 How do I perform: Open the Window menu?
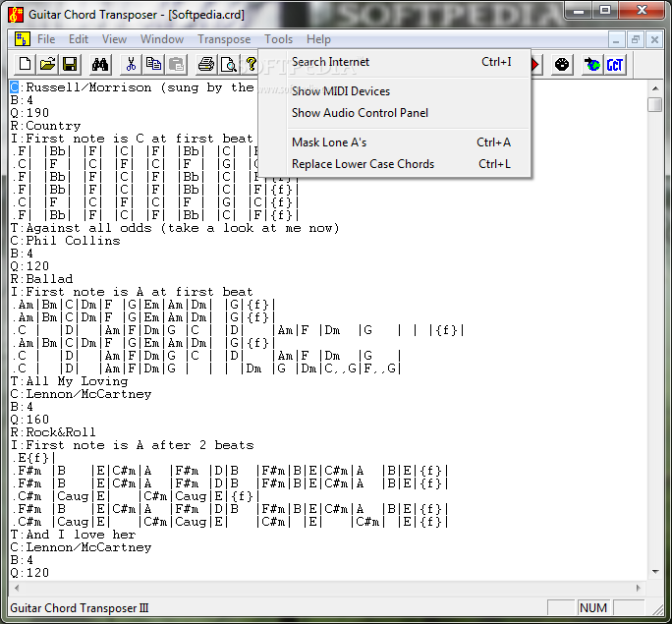point(162,39)
